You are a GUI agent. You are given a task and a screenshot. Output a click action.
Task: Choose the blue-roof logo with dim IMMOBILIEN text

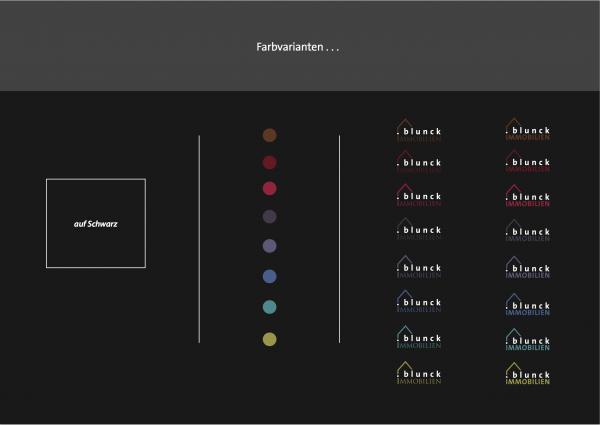[x=418, y=302]
